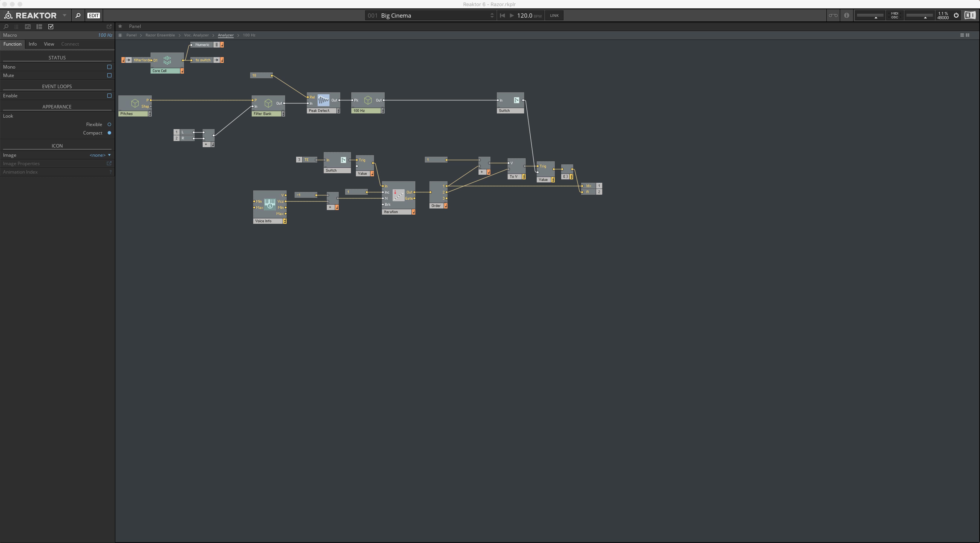
Task: Switch to the Info tab
Action: click(x=33, y=44)
